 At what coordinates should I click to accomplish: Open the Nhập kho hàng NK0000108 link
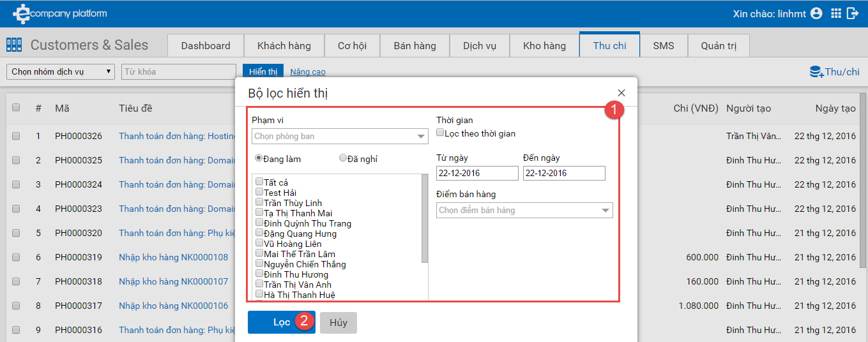click(x=174, y=257)
